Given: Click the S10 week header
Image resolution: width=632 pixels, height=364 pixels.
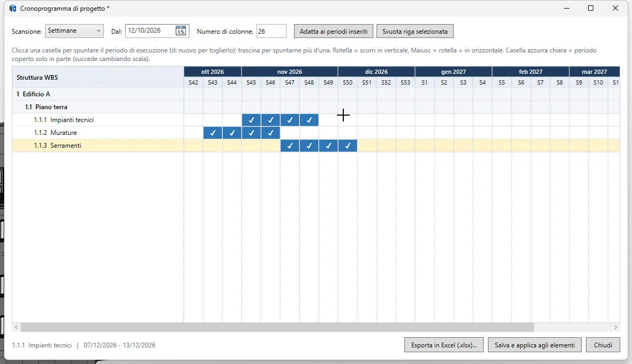Looking at the screenshot, I should click(598, 82).
